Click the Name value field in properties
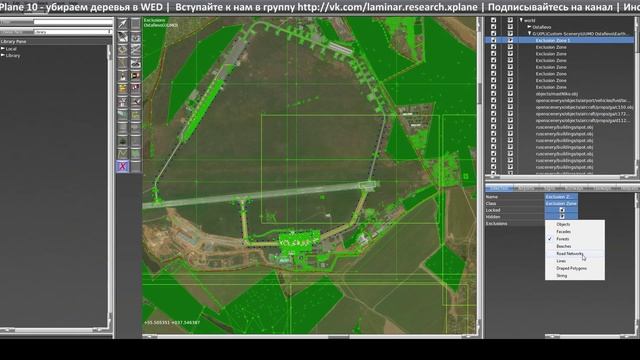 [x=561, y=197]
